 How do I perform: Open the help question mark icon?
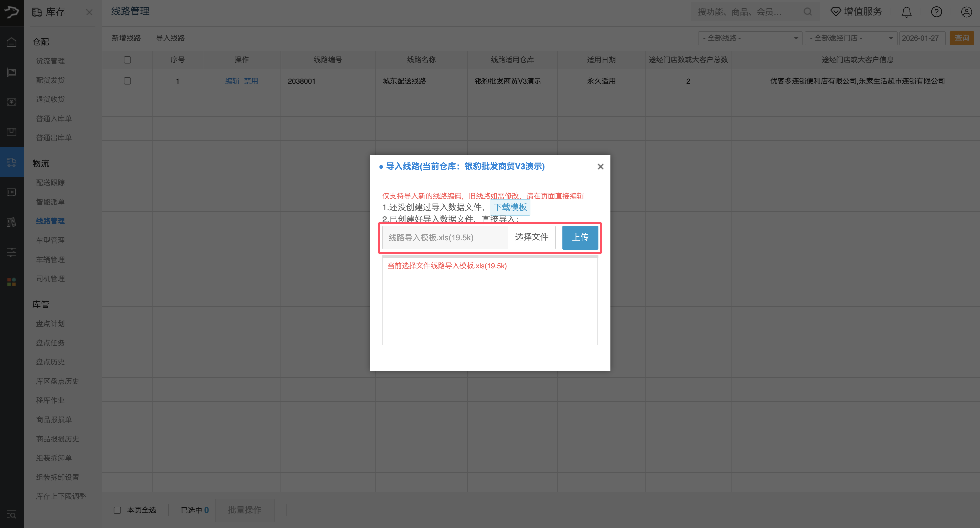click(936, 12)
